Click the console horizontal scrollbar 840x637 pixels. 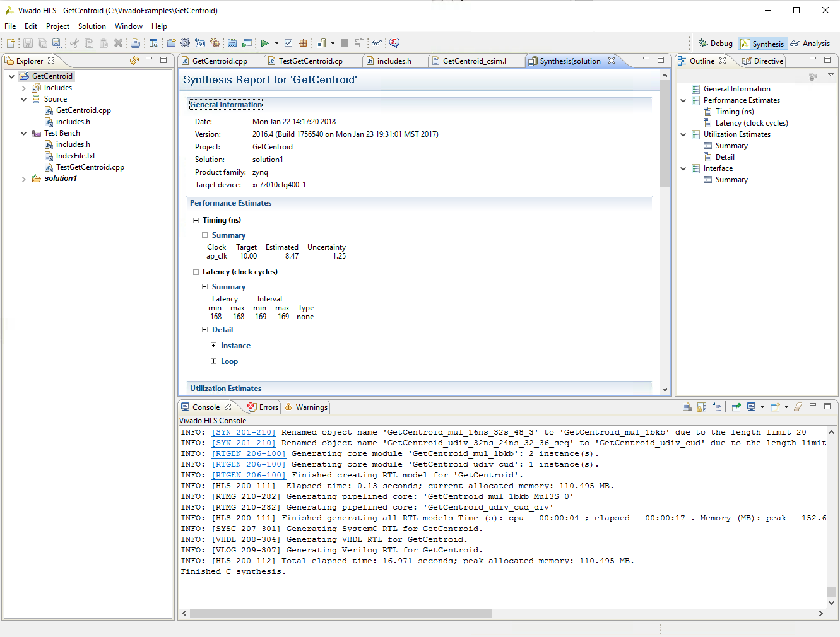tap(341, 613)
